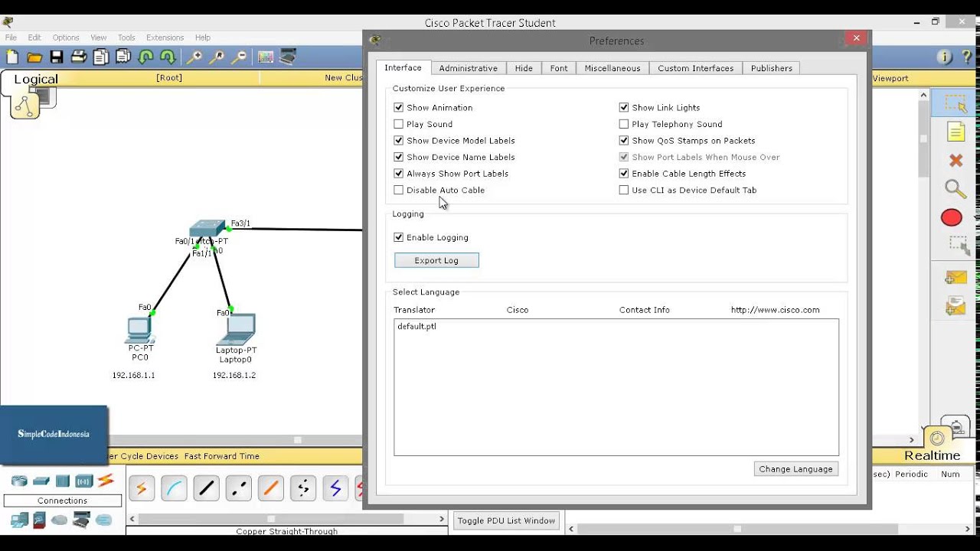The height and width of the screenshot is (551, 980).
Task: Choose the Console light-blue cable
Action: point(174,487)
